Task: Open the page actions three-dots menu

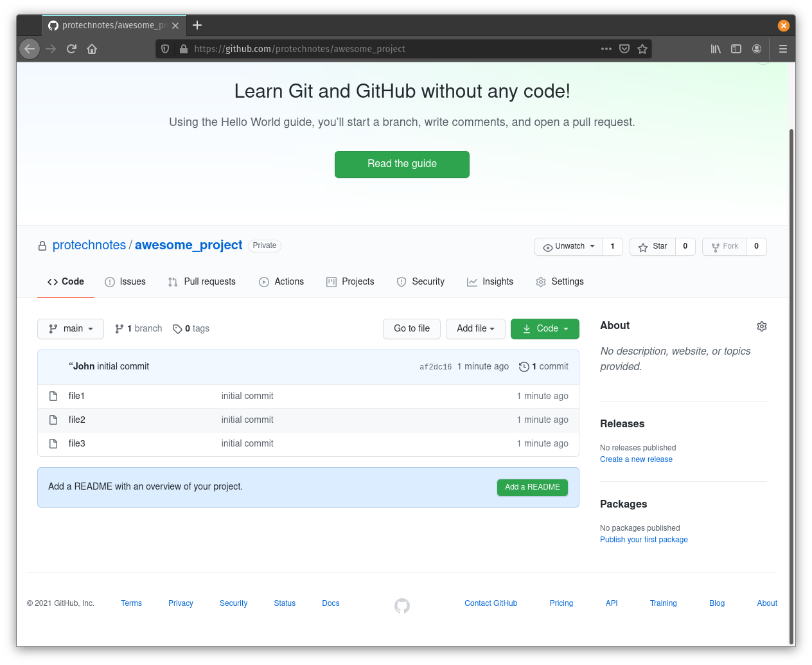Action: click(606, 49)
